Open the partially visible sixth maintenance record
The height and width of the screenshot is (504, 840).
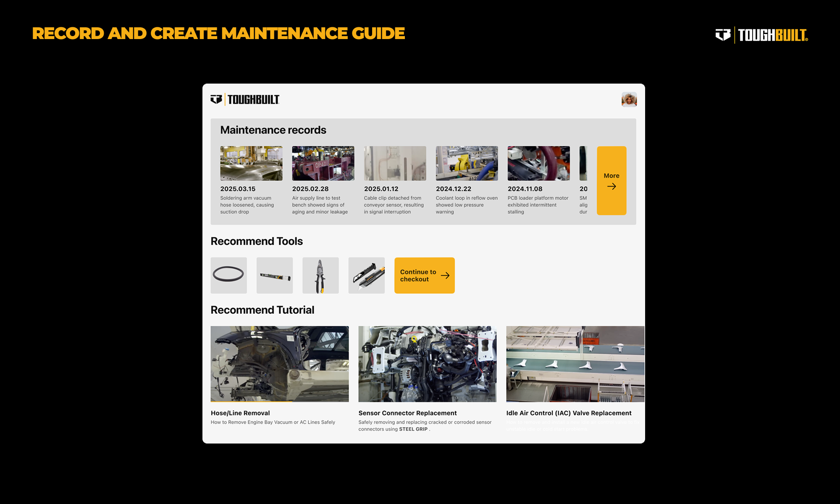click(x=583, y=163)
